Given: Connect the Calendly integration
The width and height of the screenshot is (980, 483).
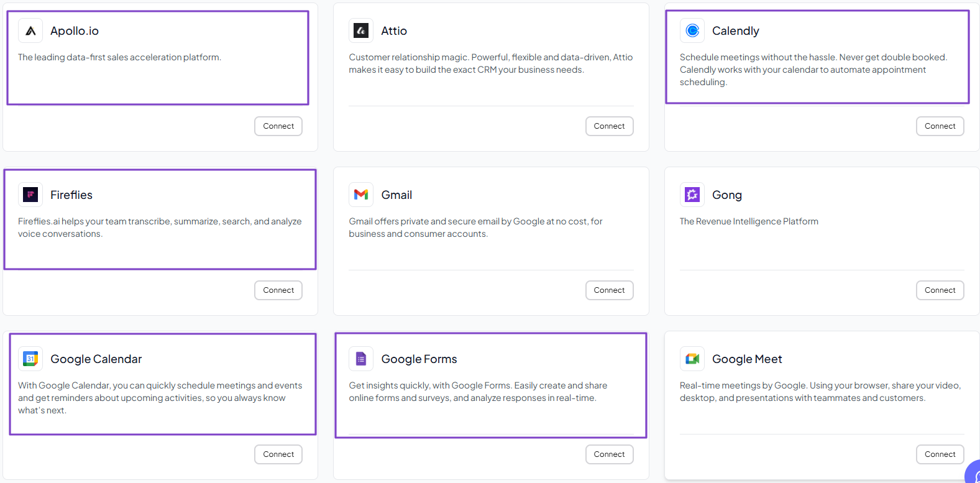Looking at the screenshot, I should (940, 126).
